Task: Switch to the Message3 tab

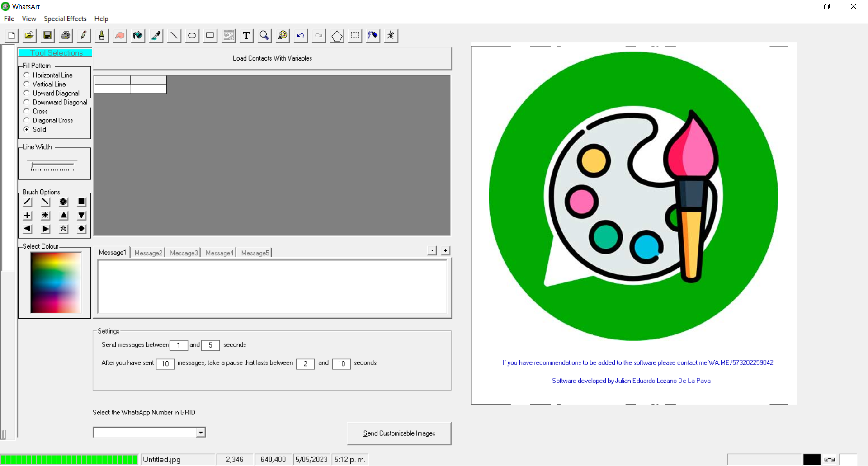Action: point(184,253)
